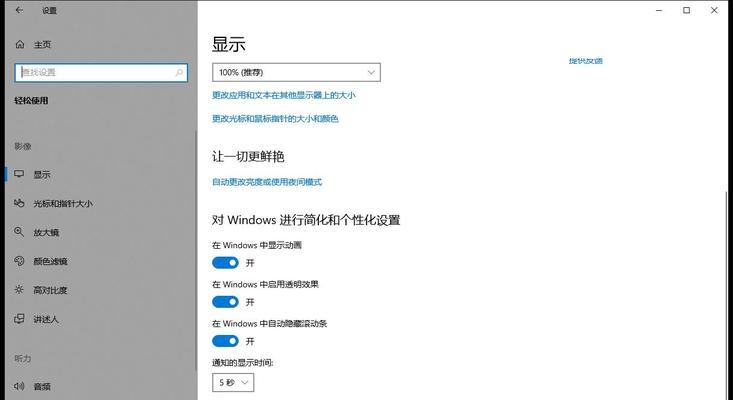This screenshot has height=400, width=733.
Task: Open the 主页 home icon
Action: pos(20,44)
